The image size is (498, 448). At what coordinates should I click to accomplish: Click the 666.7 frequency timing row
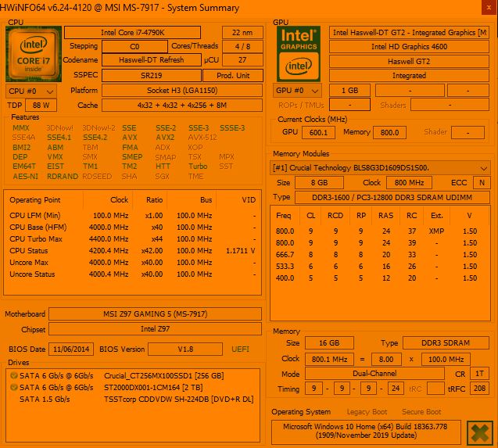click(x=380, y=255)
